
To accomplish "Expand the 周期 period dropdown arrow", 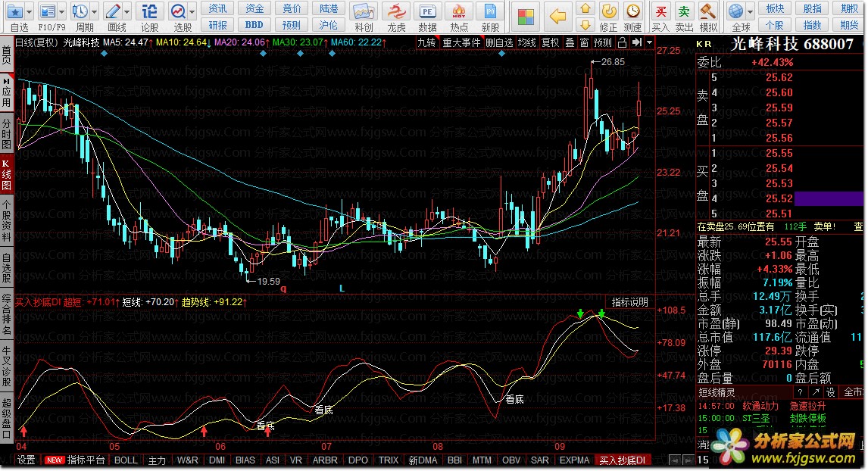I will coord(94,11).
